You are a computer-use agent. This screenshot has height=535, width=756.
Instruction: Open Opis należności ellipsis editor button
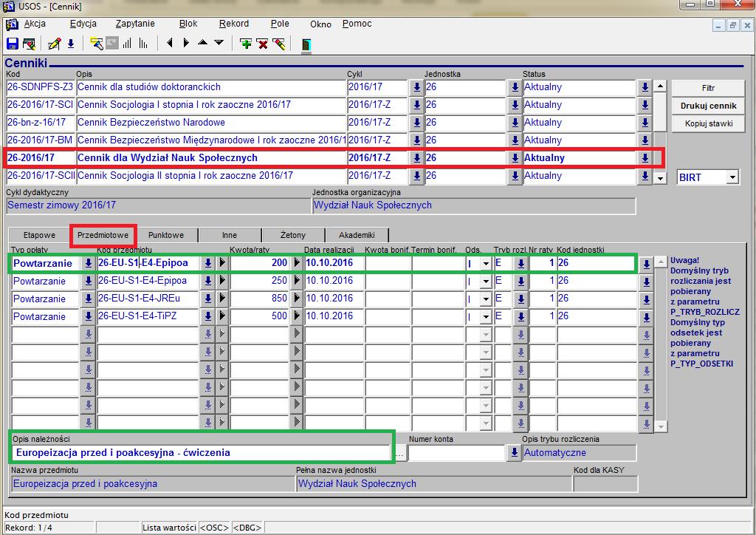tap(399, 454)
